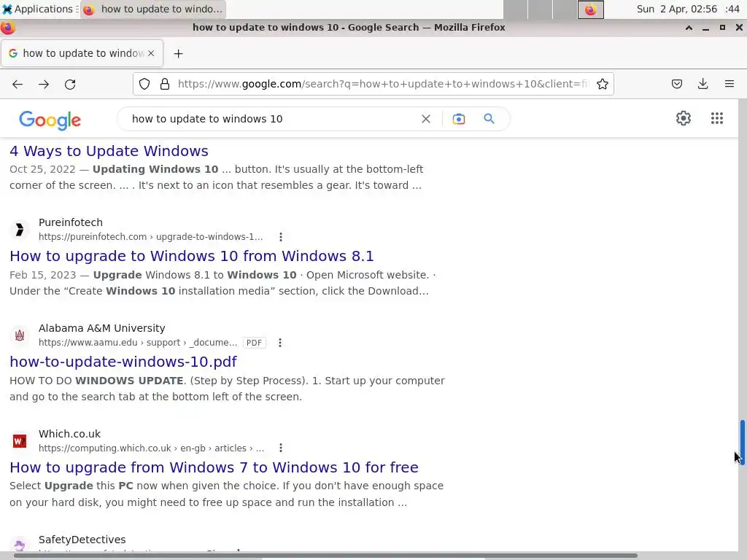Open the Firefox downloads arrow icon
747x560 pixels.
tap(703, 85)
